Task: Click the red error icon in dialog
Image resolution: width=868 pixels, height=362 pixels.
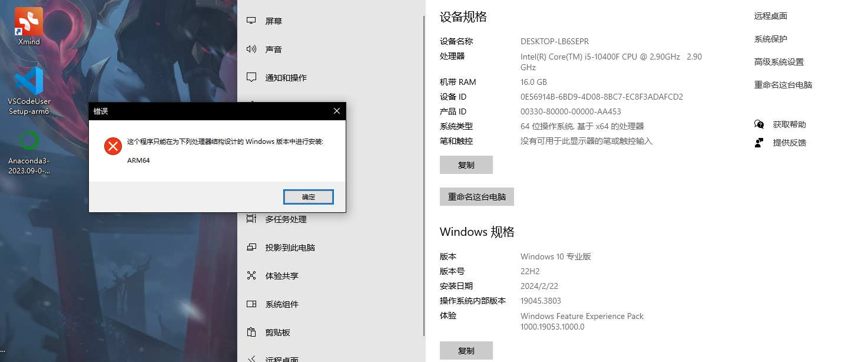Action: 113,146
